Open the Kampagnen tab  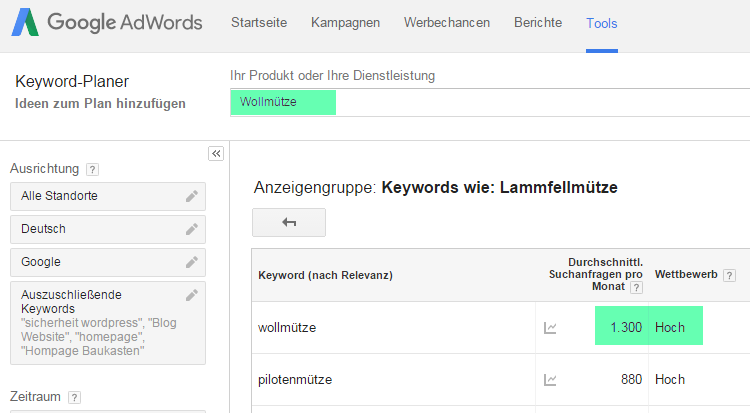[x=345, y=22]
